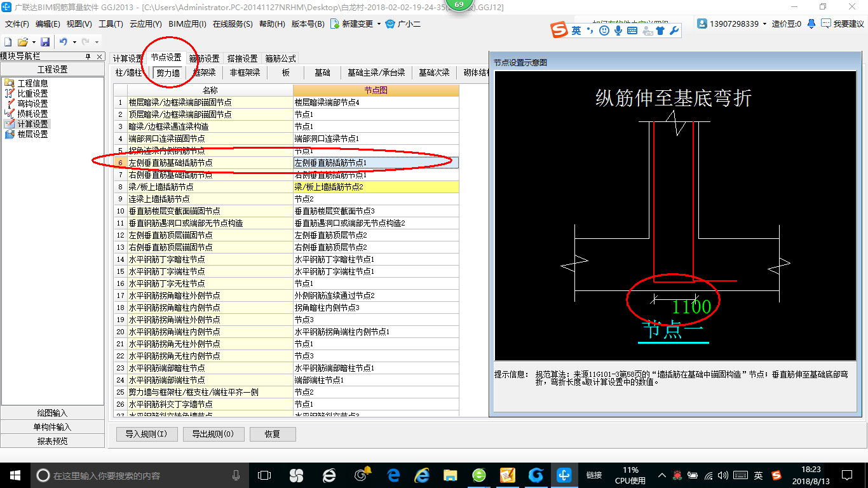
Task: Select 弯钩设置 in navigation tree
Action: [32, 104]
